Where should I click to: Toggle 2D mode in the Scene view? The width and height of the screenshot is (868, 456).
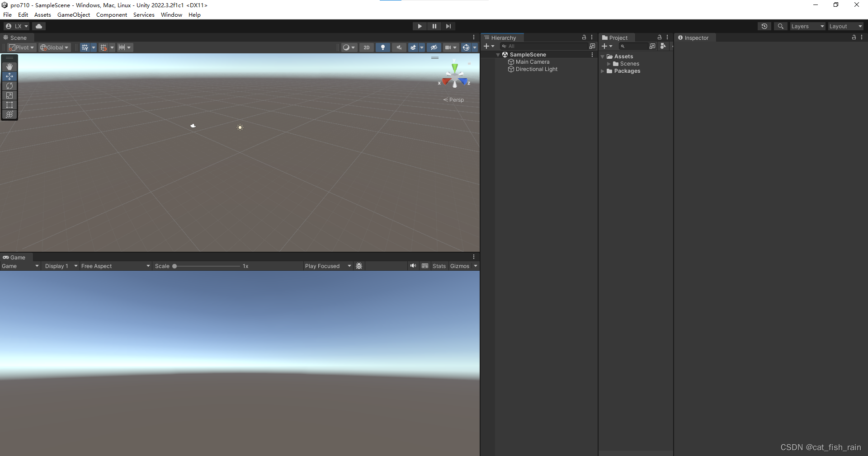tap(366, 47)
